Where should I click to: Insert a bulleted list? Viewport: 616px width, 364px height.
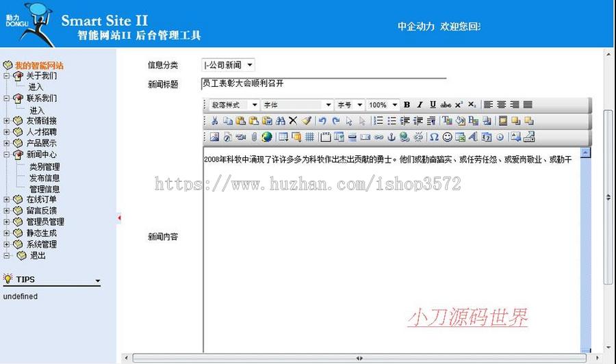(x=392, y=121)
